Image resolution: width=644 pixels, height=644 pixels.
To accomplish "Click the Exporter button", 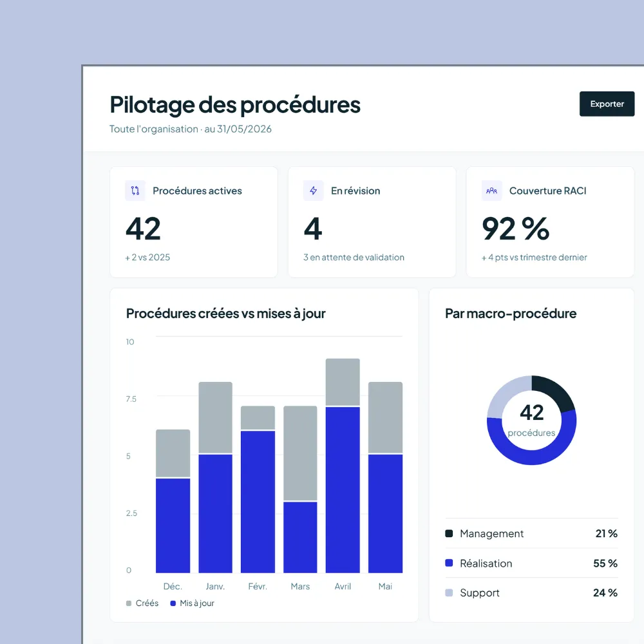I will click(x=607, y=104).
